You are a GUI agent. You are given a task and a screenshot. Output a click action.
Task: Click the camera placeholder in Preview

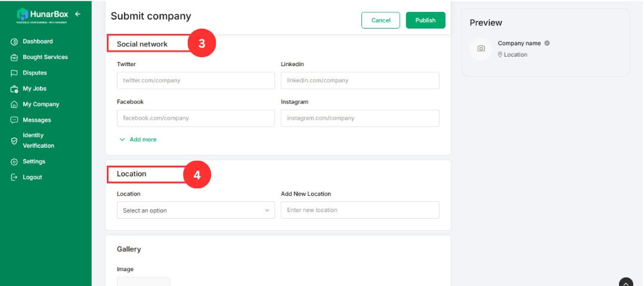[481, 48]
